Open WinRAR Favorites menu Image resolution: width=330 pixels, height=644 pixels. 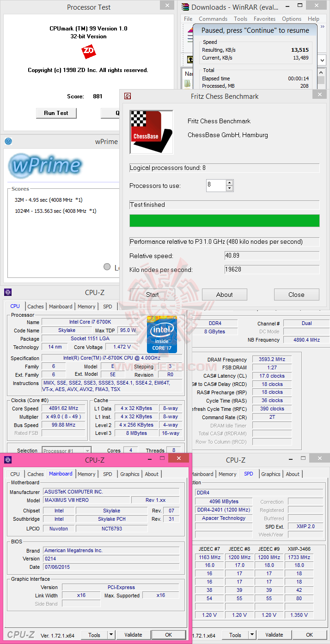264,19
